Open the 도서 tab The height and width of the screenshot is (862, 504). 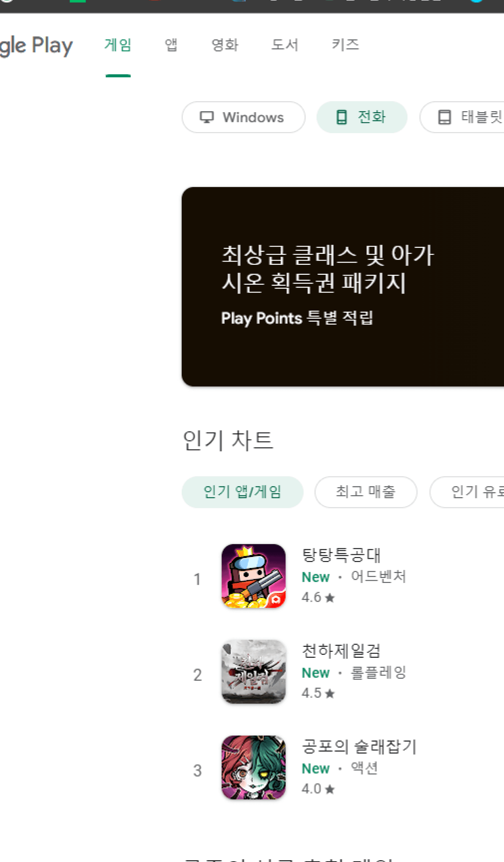point(285,45)
